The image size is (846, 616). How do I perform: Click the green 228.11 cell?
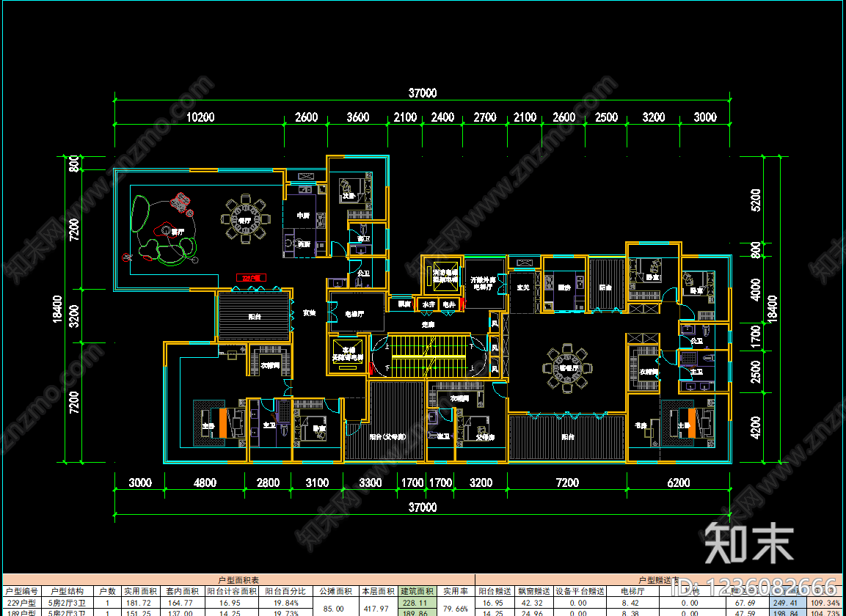[417, 603]
